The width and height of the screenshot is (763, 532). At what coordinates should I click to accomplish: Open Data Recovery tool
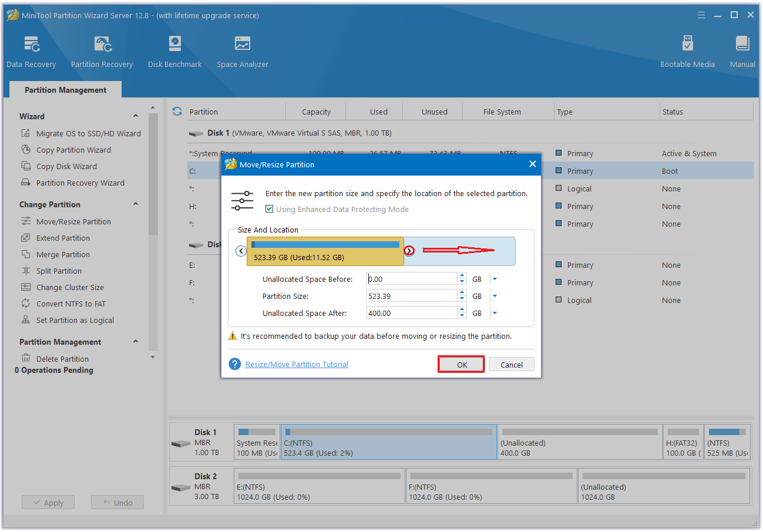31,52
